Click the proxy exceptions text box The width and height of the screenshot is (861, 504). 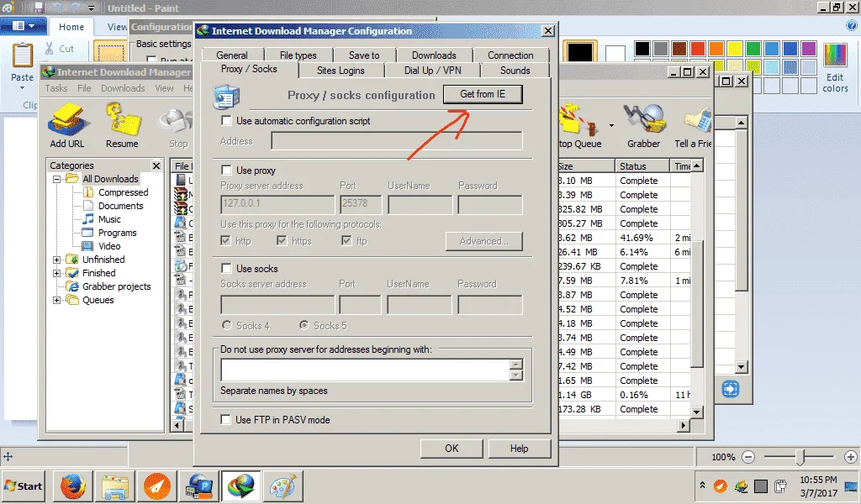(366, 370)
